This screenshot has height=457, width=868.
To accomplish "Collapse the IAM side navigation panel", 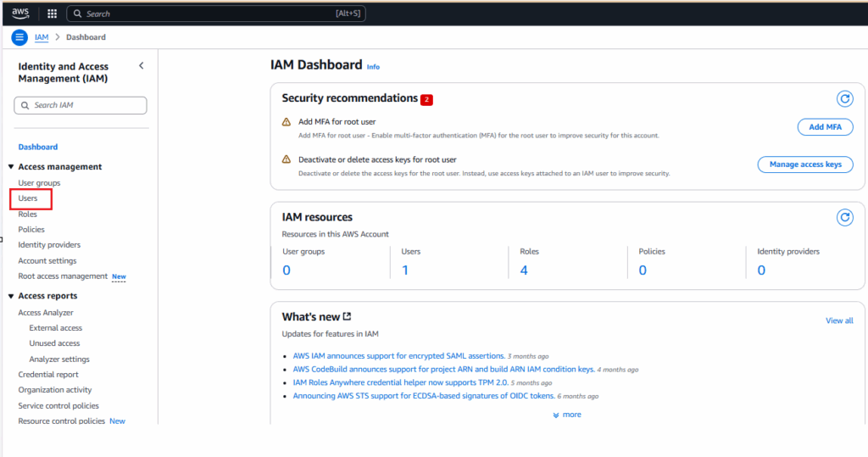I will click(142, 65).
